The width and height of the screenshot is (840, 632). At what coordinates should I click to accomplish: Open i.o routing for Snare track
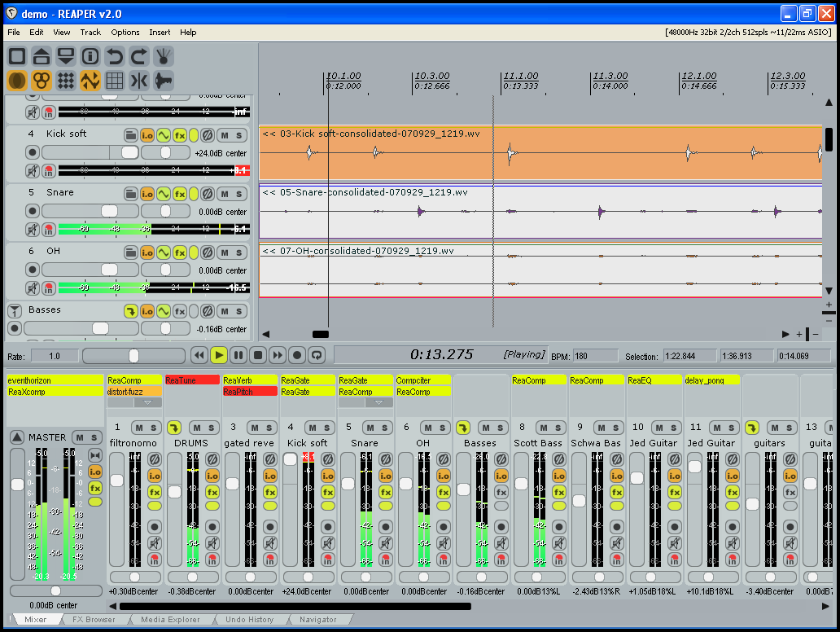click(x=147, y=194)
